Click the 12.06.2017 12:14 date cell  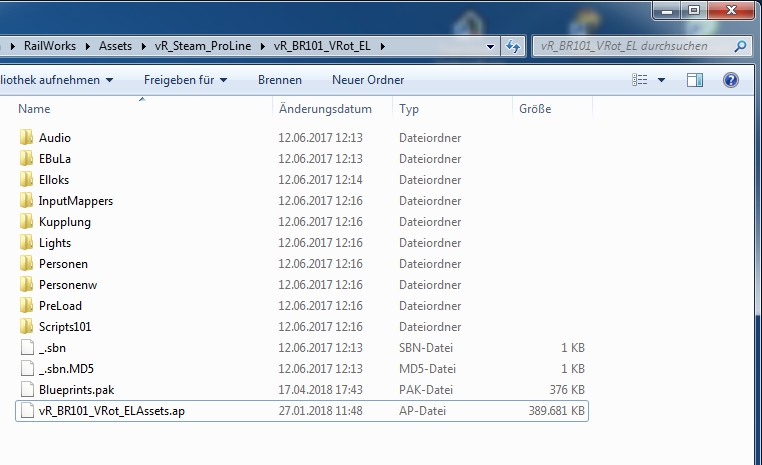pos(320,180)
